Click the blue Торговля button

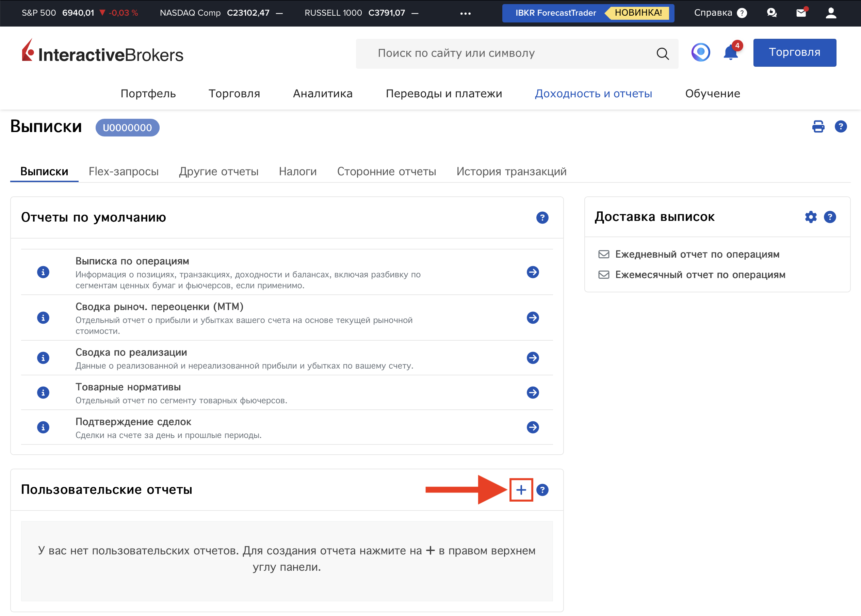[794, 52]
